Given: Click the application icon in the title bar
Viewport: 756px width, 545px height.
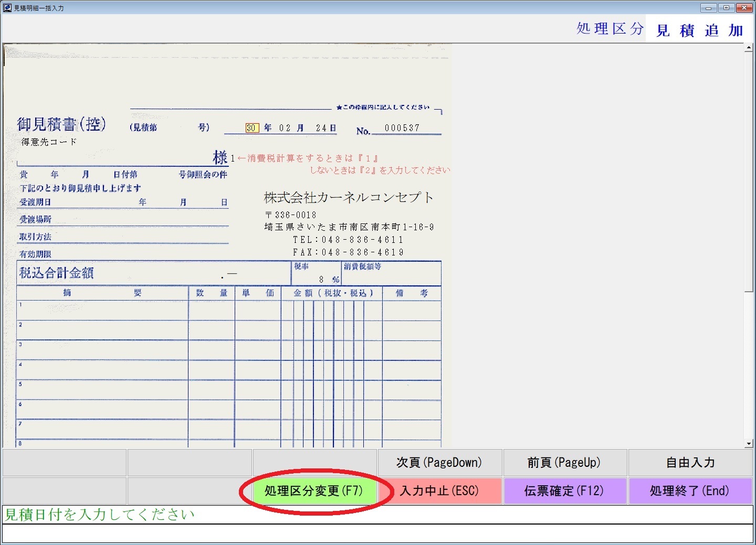Looking at the screenshot, I should click(6, 8).
